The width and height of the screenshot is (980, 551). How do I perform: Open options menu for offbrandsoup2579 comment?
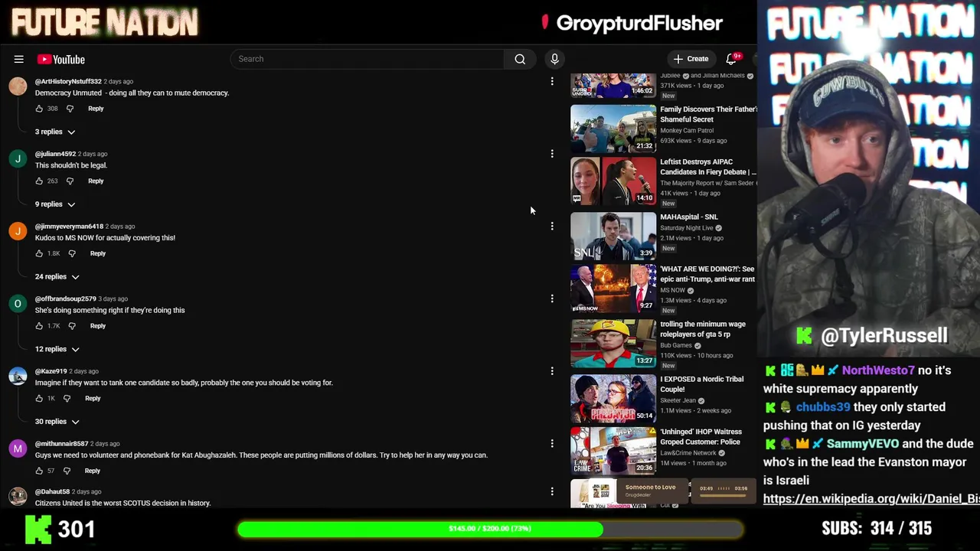552,298
